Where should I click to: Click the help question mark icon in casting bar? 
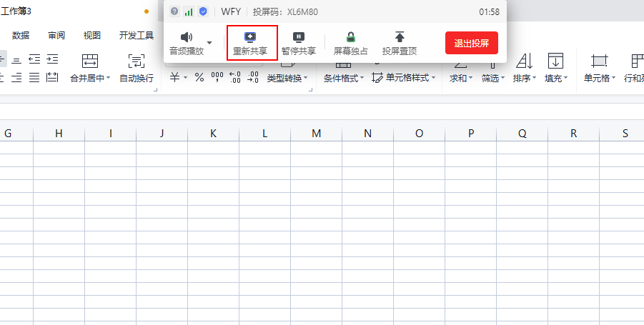[x=174, y=11]
